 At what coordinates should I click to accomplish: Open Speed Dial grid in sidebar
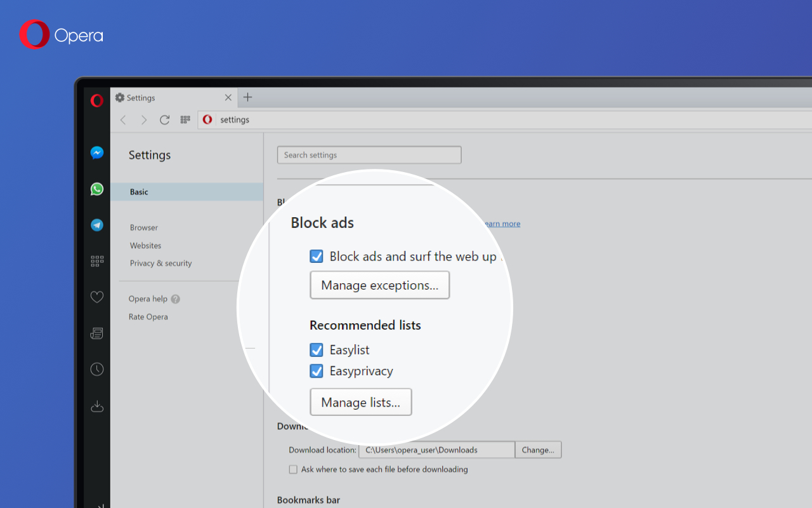pyautogui.click(x=97, y=261)
